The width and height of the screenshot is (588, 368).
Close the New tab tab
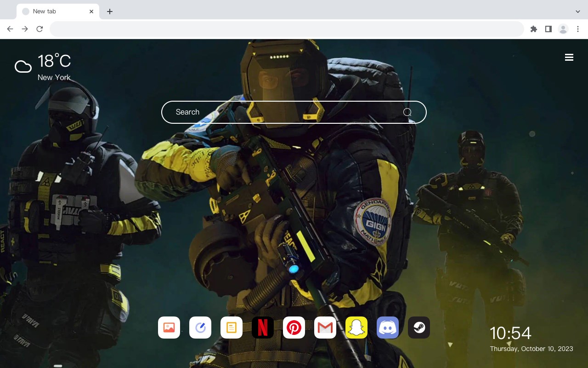pos(91,11)
